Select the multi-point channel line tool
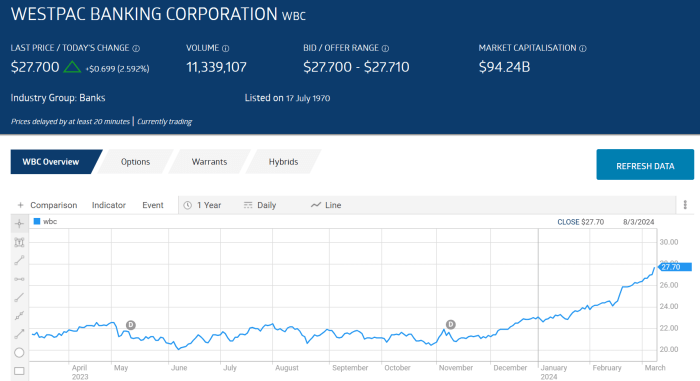Viewport: 700px width, 381px height. 19,316
